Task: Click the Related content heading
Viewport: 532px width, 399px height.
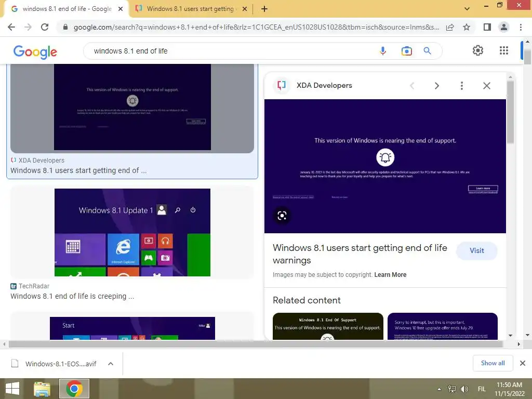Action: (x=307, y=300)
